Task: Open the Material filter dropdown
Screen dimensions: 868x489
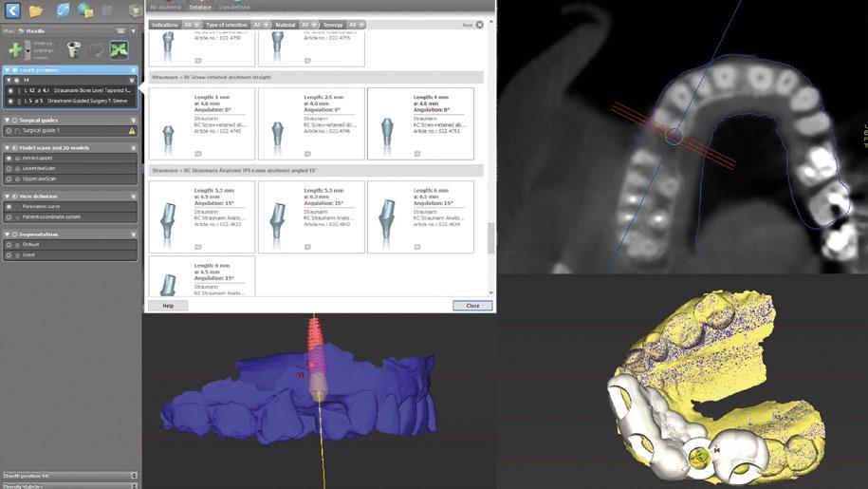Action: click(x=309, y=25)
